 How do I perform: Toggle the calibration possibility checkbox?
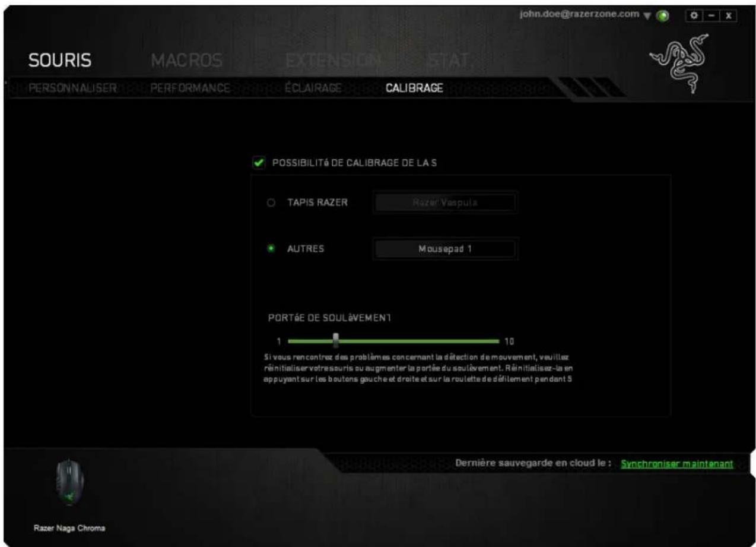tap(258, 162)
